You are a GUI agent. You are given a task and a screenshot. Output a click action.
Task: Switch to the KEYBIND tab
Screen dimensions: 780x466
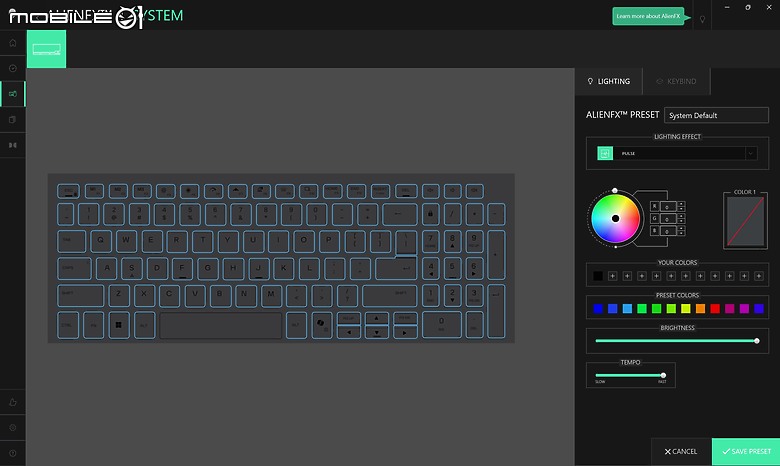tap(677, 81)
